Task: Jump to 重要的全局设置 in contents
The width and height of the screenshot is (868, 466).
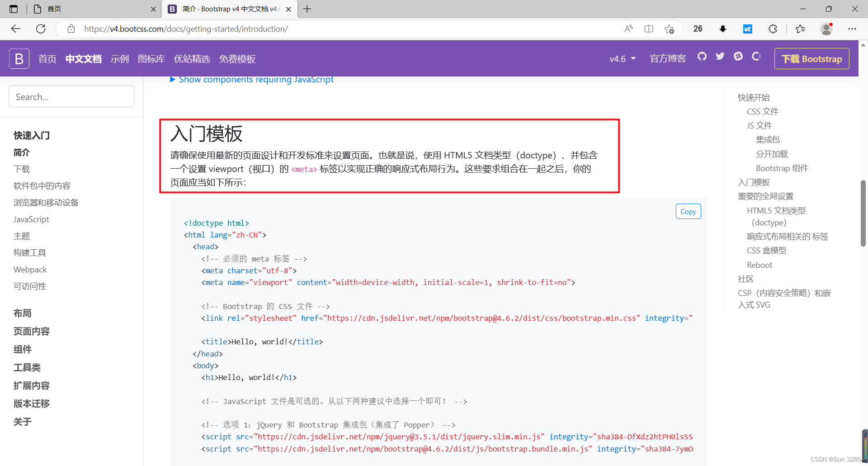Action: click(x=766, y=196)
